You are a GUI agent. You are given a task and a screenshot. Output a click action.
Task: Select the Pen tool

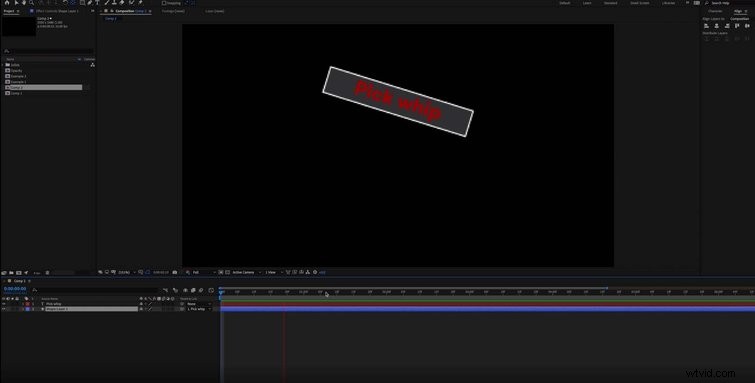90,3
